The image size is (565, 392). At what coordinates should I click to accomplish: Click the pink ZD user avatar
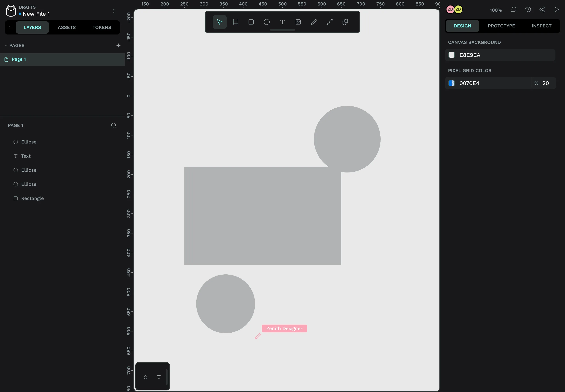[x=450, y=9]
